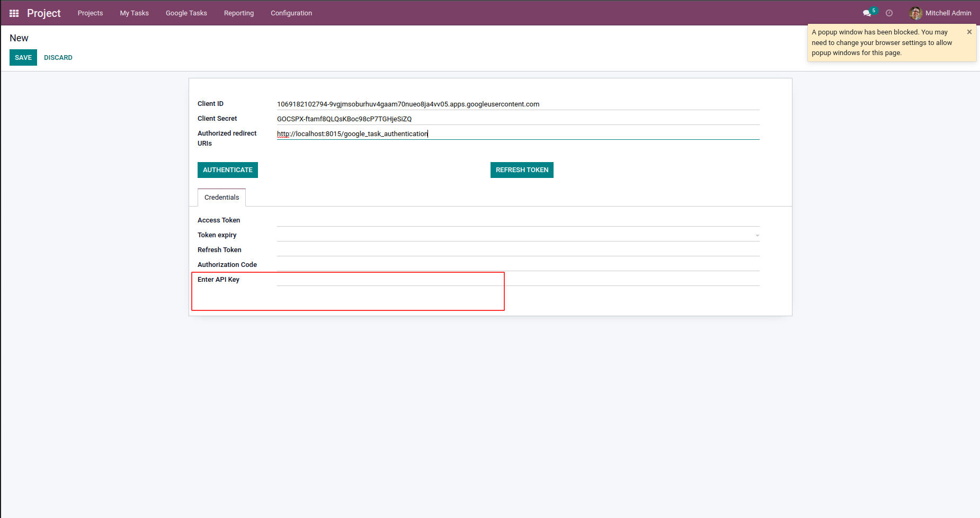Open the activities clock icon
This screenshot has height=518, width=980.
(x=889, y=13)
